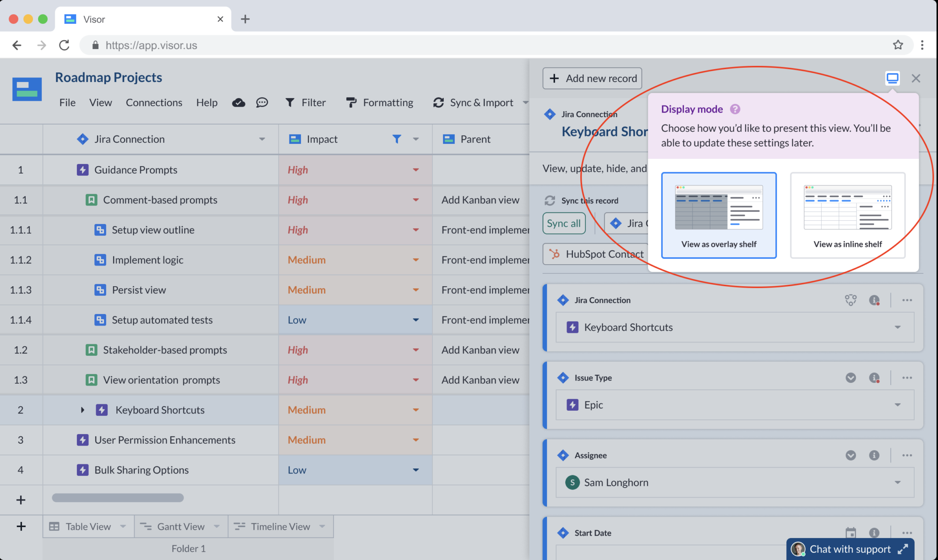Screen dimensions: 938x560
Task: Open the Connections menu
Action: [x=154, y=103]
